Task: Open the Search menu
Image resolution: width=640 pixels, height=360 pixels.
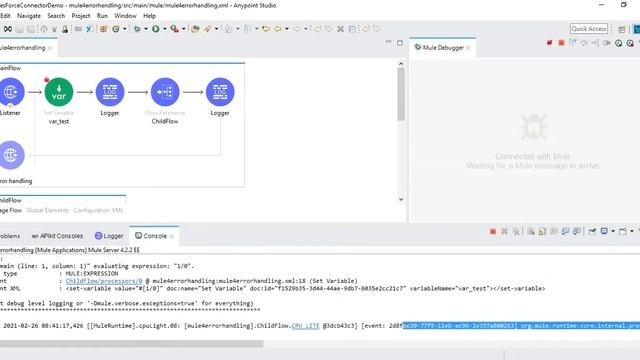Action: pyautogui.click(x=56, y=16)
